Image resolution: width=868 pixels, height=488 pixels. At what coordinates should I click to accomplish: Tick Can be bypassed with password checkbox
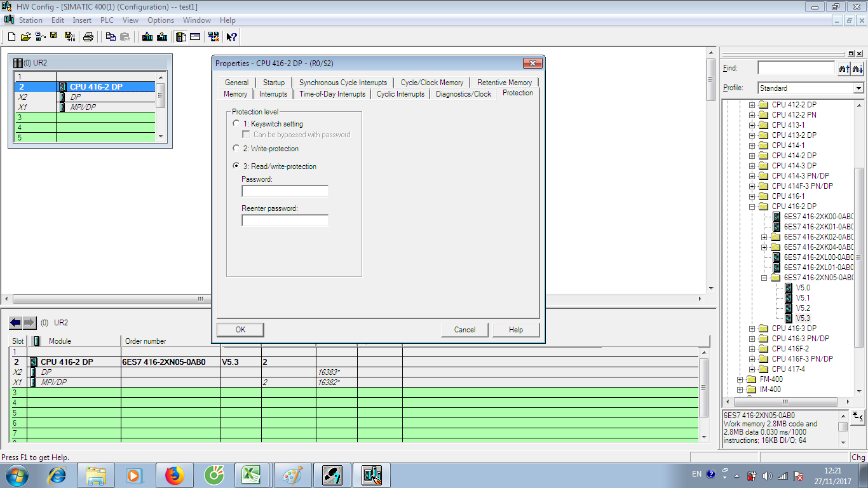(x=246, y=135)
